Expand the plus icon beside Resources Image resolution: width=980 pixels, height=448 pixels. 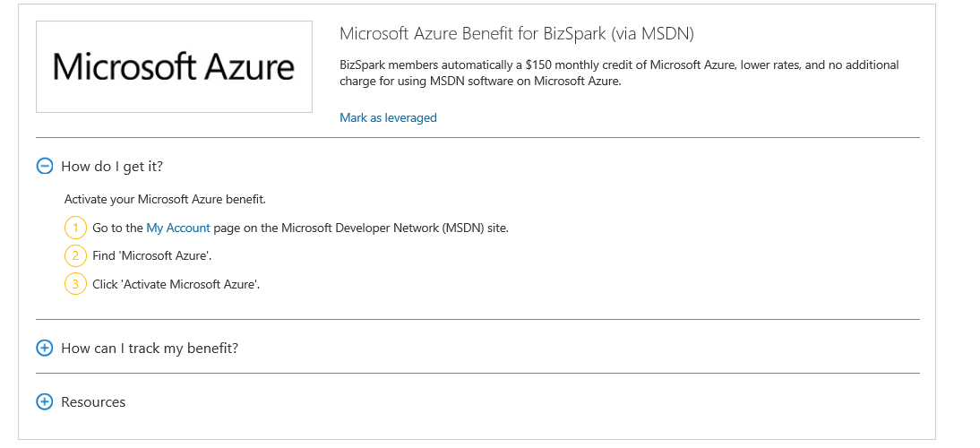[x=45, y=401]
